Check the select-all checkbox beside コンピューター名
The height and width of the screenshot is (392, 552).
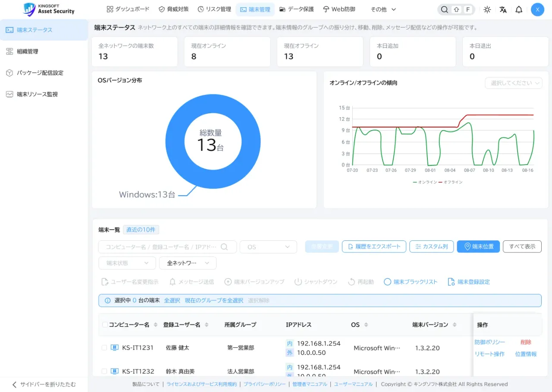pos(105,325)
